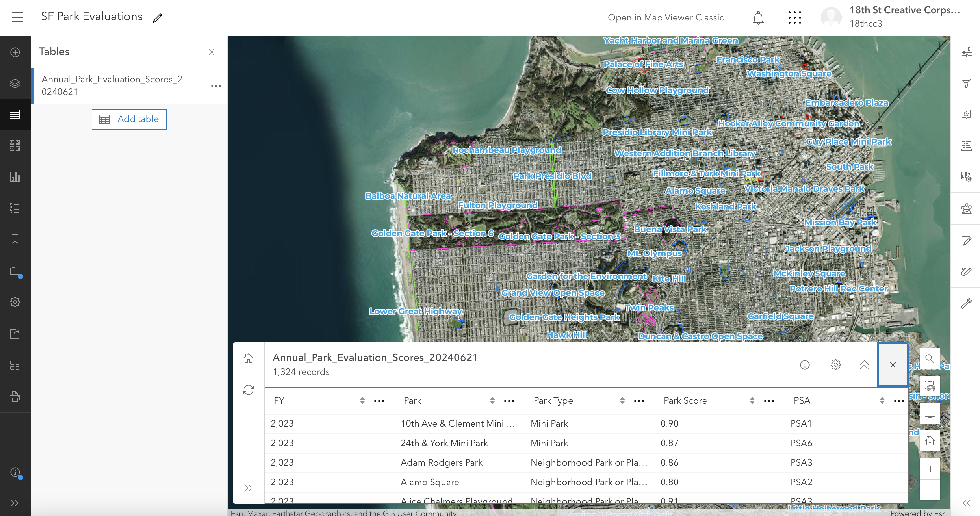Expand the attribute table upward

pos(864,365)
